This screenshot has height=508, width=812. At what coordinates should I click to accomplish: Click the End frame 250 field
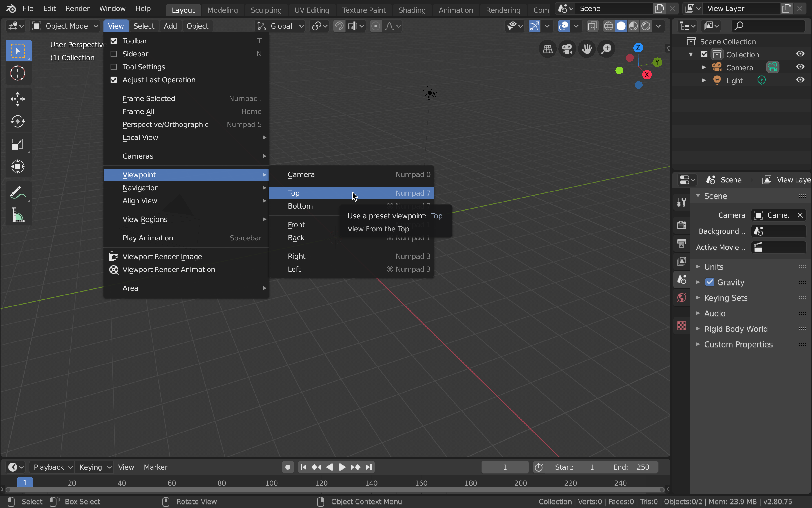tap(631, 467)
